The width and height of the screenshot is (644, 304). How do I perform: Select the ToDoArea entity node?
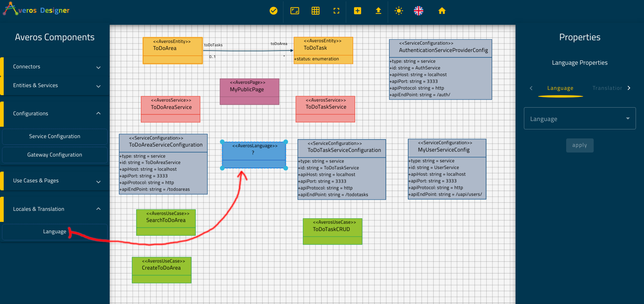173,50
